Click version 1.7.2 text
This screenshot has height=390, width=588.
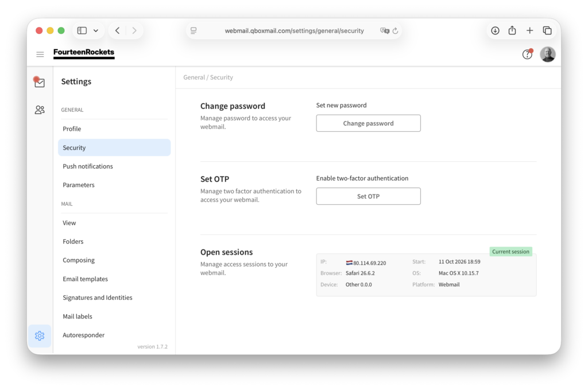coord(152,347)
